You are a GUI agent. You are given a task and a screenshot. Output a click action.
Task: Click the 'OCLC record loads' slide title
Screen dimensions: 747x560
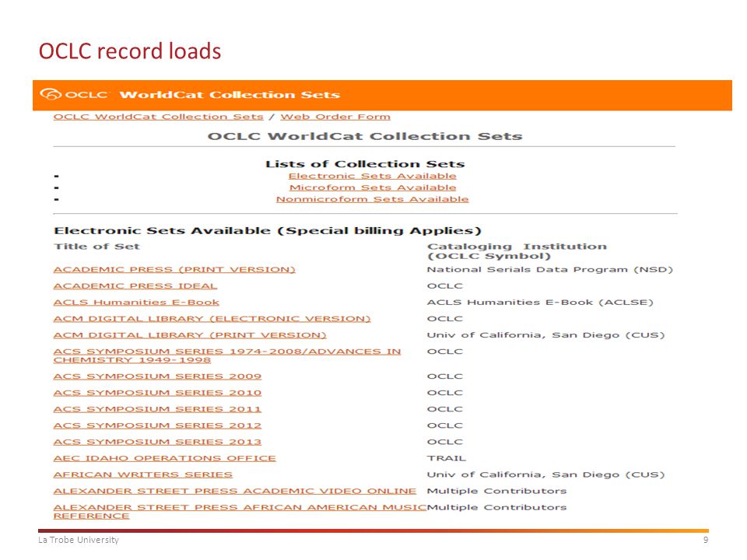pyautogui.click(x=130, y=51)
